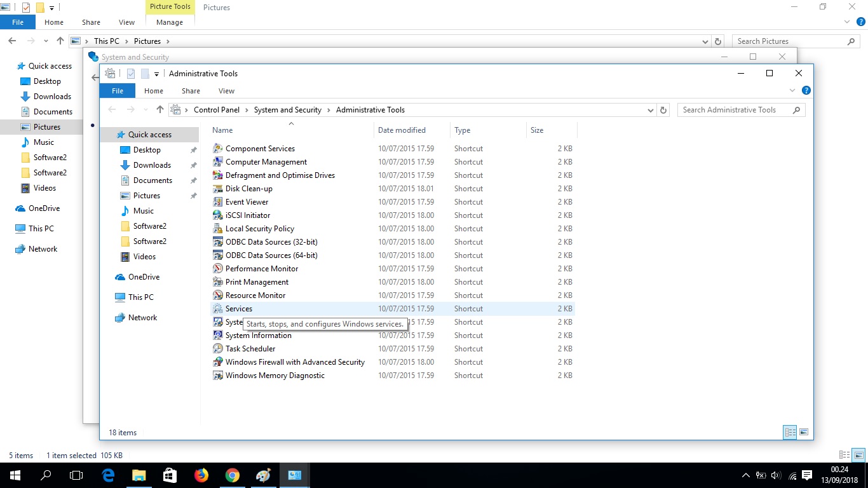Open the Pictures address bar history dropdown
868x488 pixels.
705,41
